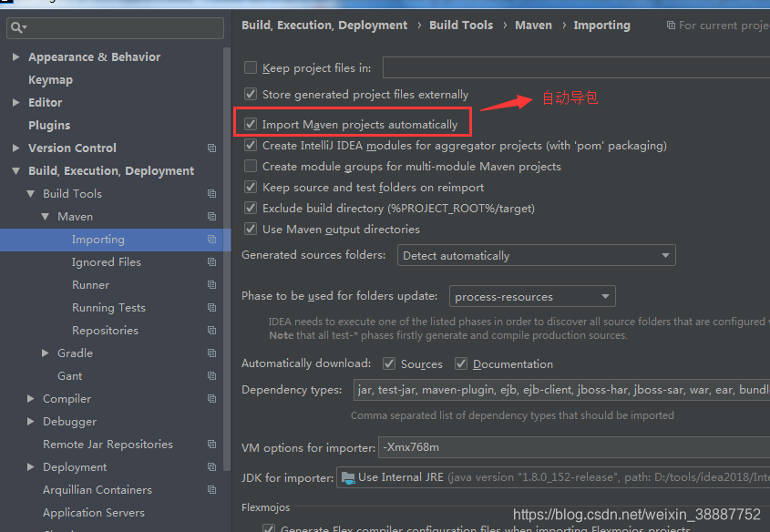This screenshot has height=532, width=770.
Task: Uncheck automatic download of Documentation
Action: click(460, 363)
